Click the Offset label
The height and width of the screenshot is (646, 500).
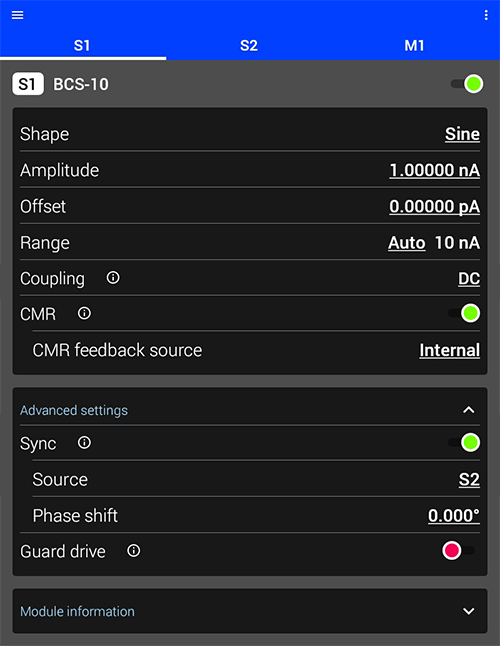click(x=43, y=207)
